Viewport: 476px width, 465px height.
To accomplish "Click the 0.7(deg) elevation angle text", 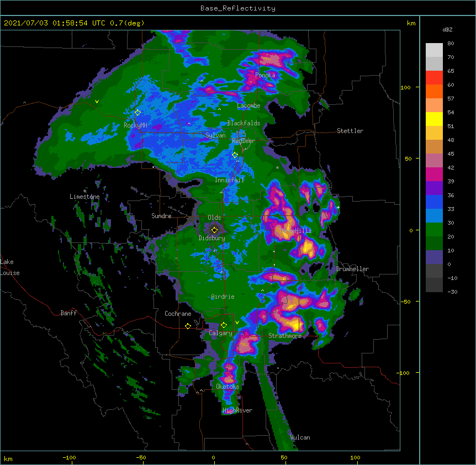I will tap(127, 23).
